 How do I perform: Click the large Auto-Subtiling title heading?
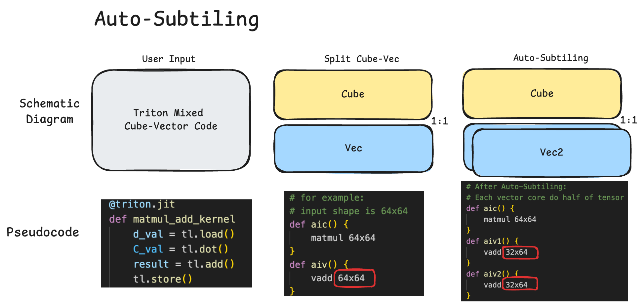point(177,19)
